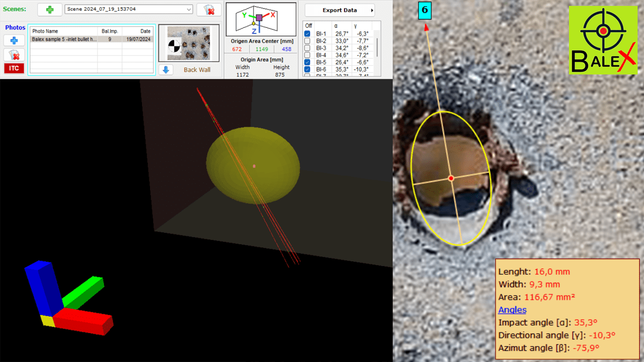Image resolution: width=644 pixels, height=362 pixels.
Task: Click the BALEX crosshair logo
Action: point(603,40)
